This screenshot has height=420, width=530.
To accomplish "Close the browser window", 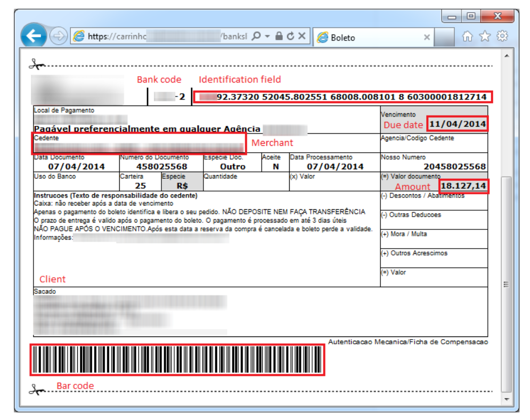I will click(497, 16).
